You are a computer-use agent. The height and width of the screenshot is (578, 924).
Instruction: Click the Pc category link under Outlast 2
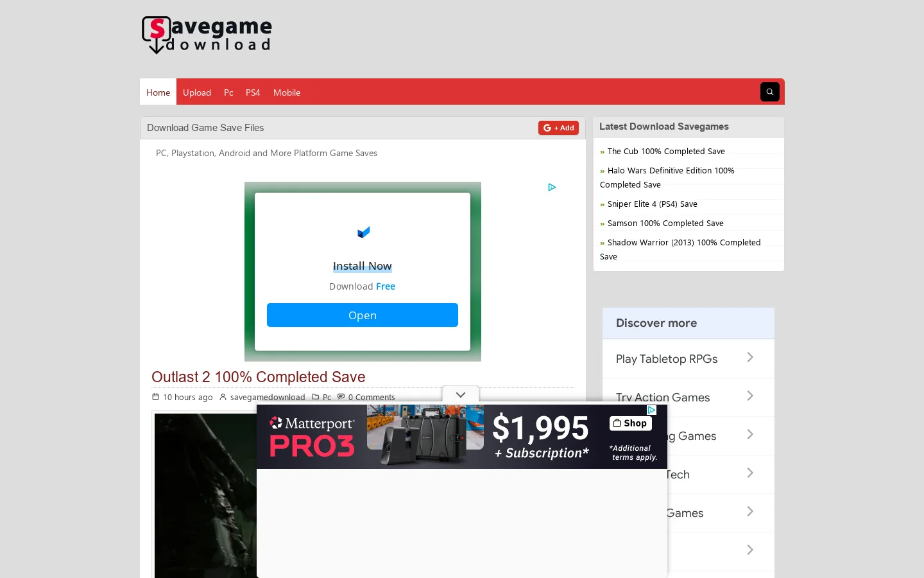(x=327, y=398)
